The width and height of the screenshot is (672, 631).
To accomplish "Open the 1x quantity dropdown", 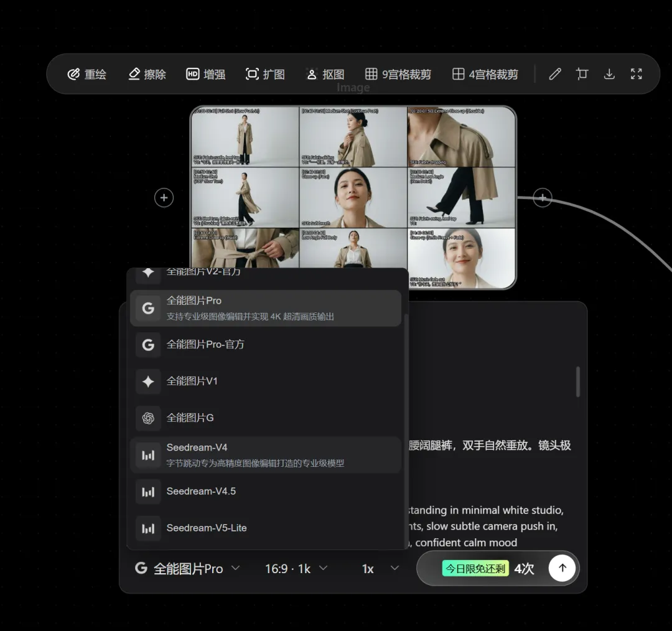I will click(x=381, y=568).
